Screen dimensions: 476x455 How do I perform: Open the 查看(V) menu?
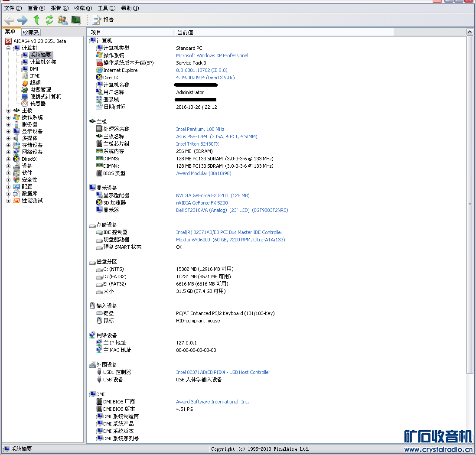(36, 8)
